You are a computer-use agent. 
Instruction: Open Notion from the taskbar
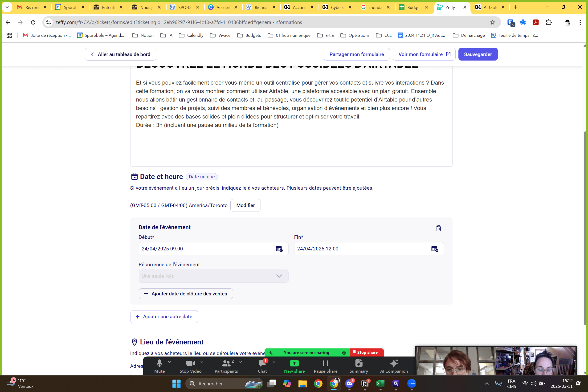[x=365, y=384]
